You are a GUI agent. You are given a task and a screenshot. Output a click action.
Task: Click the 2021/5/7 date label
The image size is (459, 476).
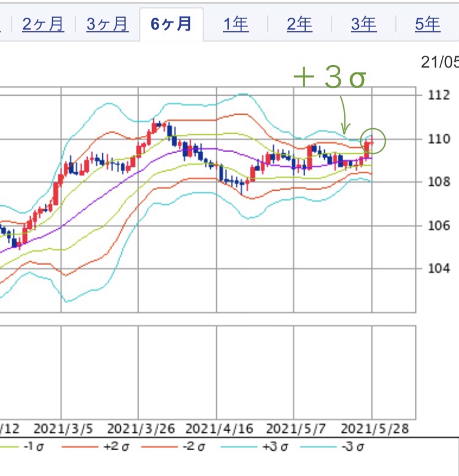pyautogui.click(x=296, y=429)
